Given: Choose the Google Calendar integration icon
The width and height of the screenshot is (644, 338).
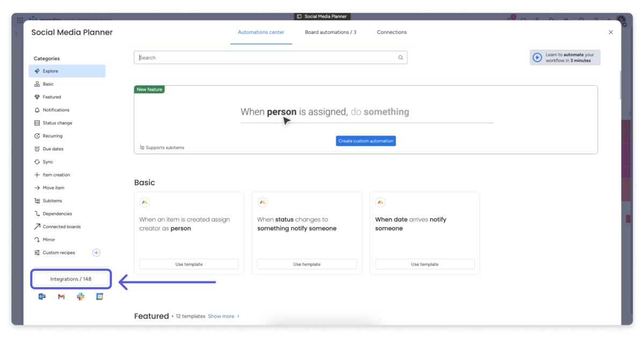Looking at the screenshot, I should (99, 296).
